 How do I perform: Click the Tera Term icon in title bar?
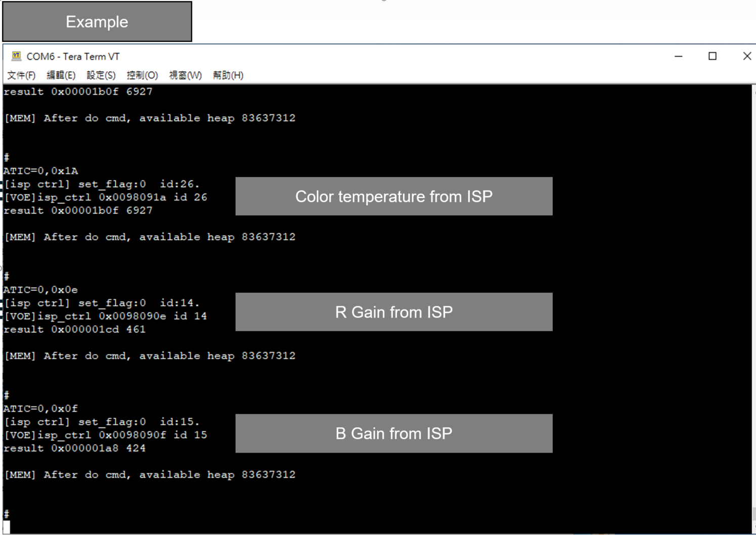click(x=16, y=56)
